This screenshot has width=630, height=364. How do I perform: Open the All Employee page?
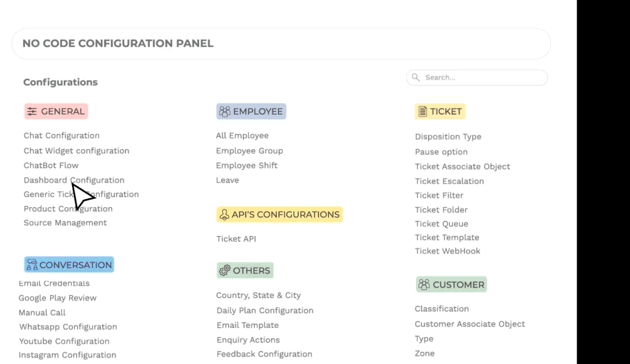click(x=242, y=135)
